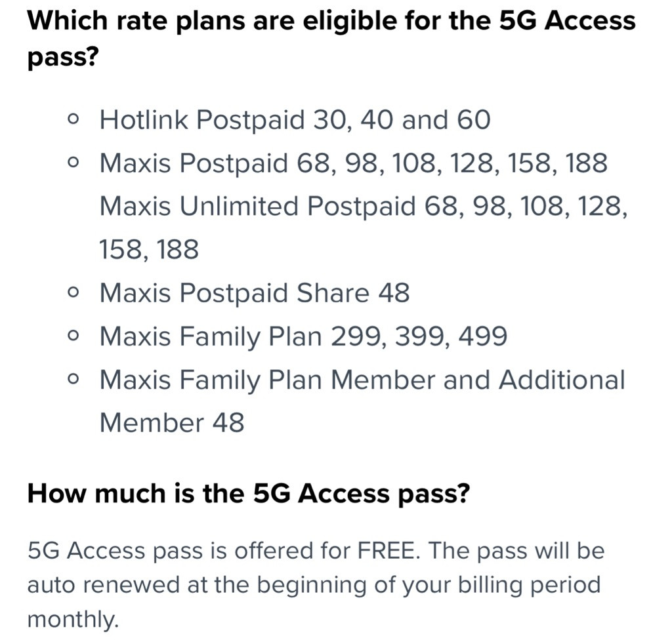The height and width of the screenshot is (644, 672).
Task: Click the heading about eligible rate plans
Action: (x=331, y=39)
